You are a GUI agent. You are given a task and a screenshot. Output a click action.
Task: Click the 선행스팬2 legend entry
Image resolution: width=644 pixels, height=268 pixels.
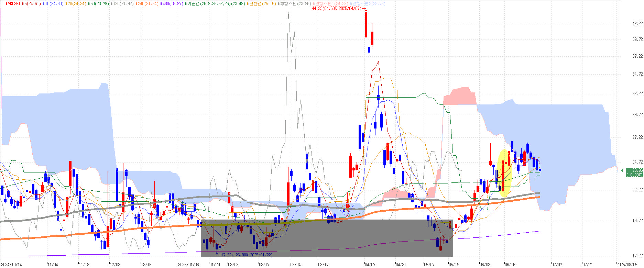click(367, 4)
